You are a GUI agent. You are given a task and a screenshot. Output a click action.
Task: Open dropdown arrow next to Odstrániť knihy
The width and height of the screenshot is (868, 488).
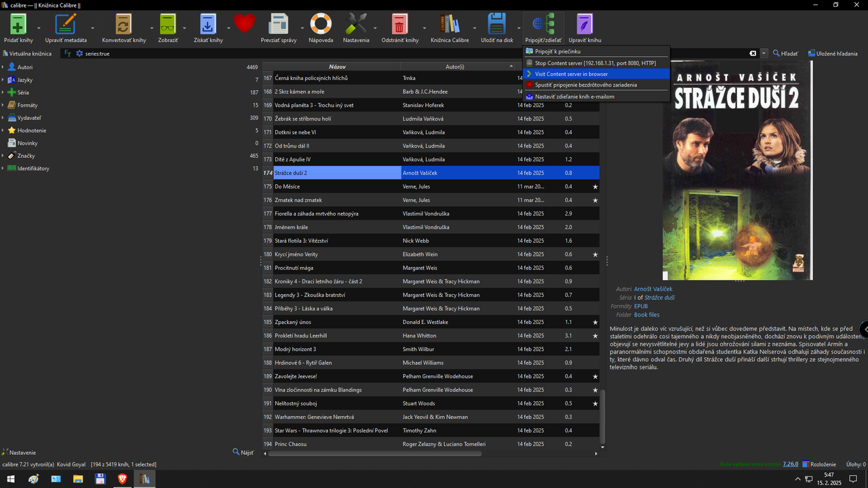[x=425, y=28]
